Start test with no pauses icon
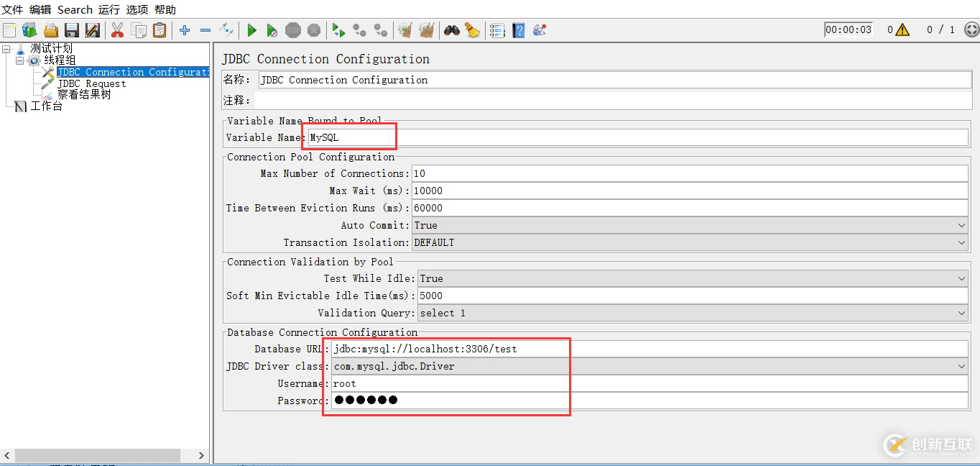Image resolution: width=980 pixels, height=466 pixels. [272, 30]
